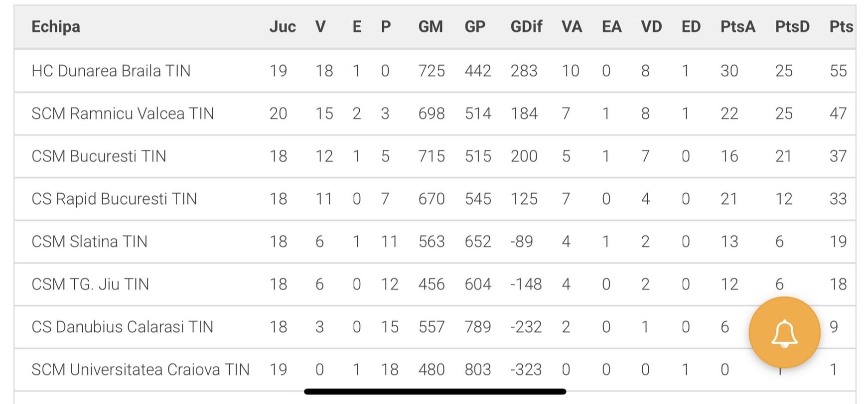Viewport: 868px width, 404px height.
Task: Sort by GP goals conceded header
Action: point(475,26)
